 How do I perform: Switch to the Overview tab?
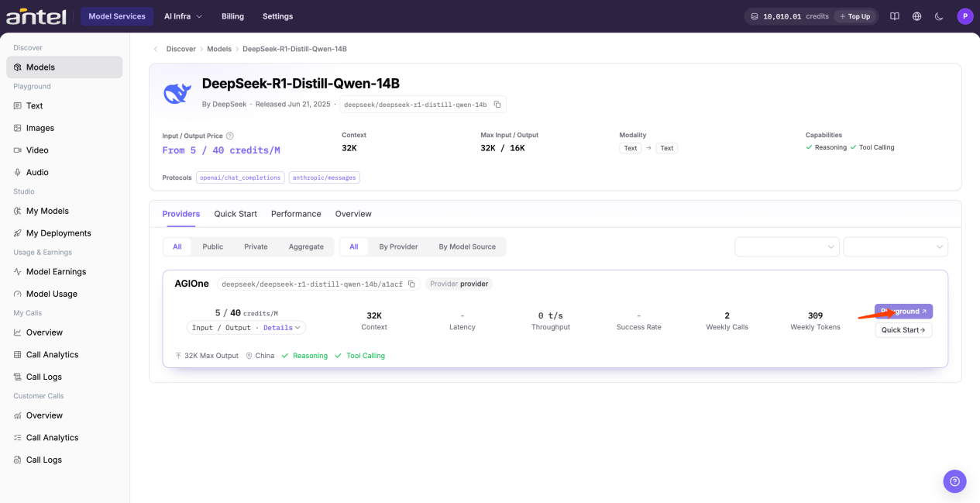[353, 214]
